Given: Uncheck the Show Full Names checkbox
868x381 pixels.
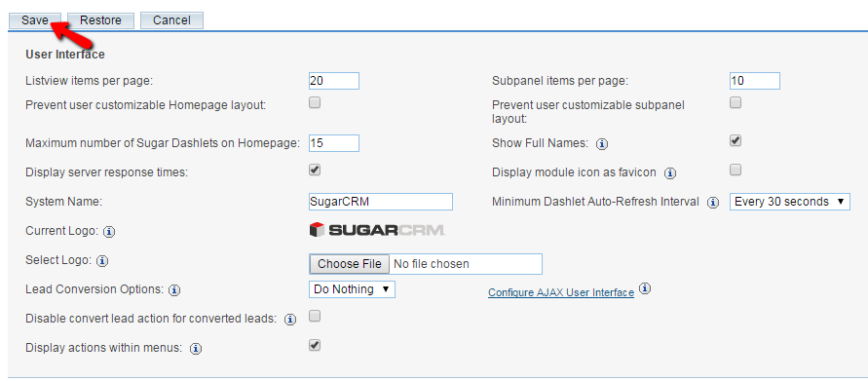Looking at the screenshot, I should 736,140.
